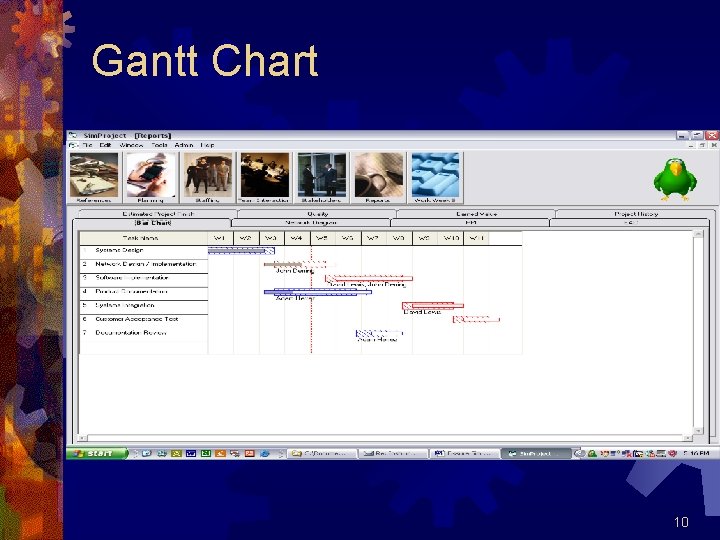Select the Customer Acceptance Test task row
Screen dimensions: 720x540
[143, 320]
